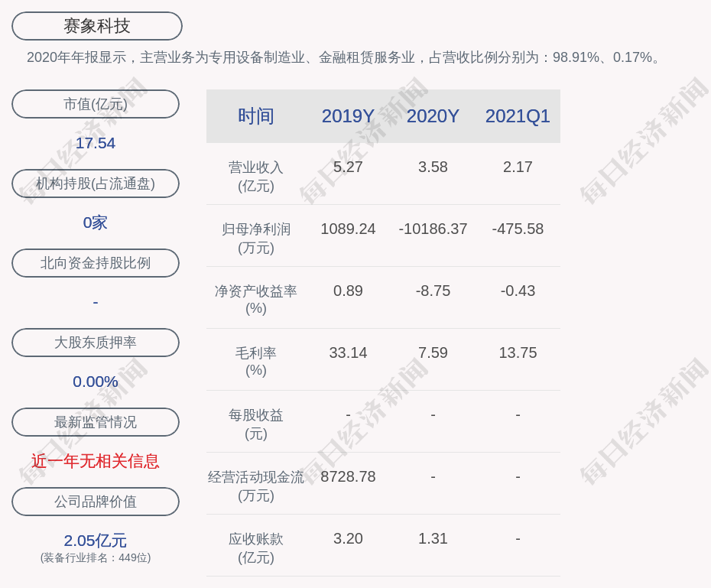This screenshot has width=711, height=588.
Task: Click the receivables value 1.31
Action: (x=433, y=538)
